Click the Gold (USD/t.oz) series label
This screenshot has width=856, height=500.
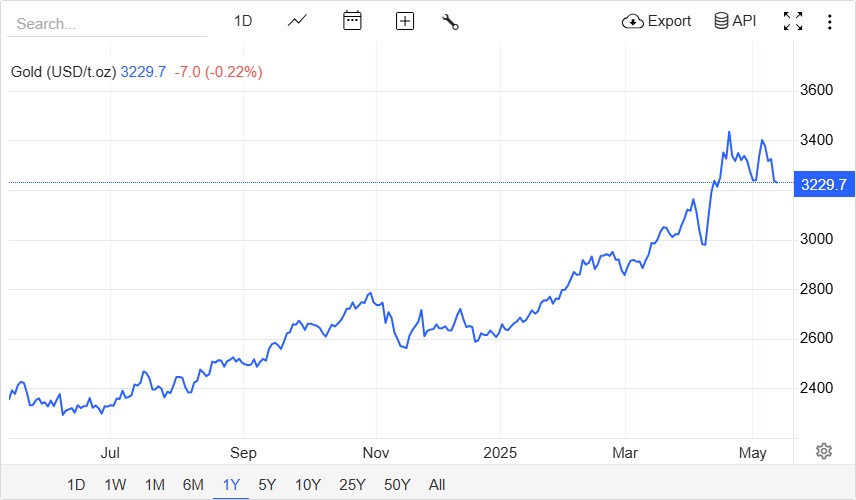[x=64, y=72]
